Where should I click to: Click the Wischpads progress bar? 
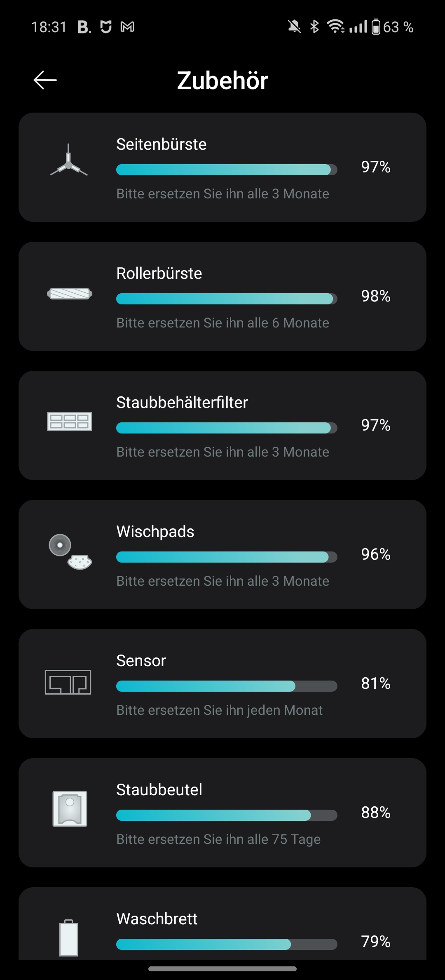227,557
